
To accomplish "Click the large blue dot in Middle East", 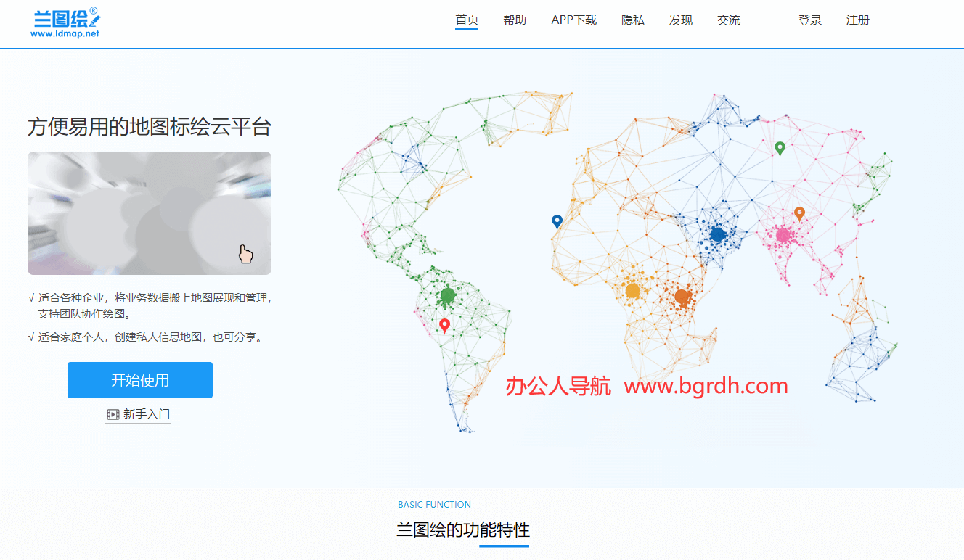I will coord(718,234).
